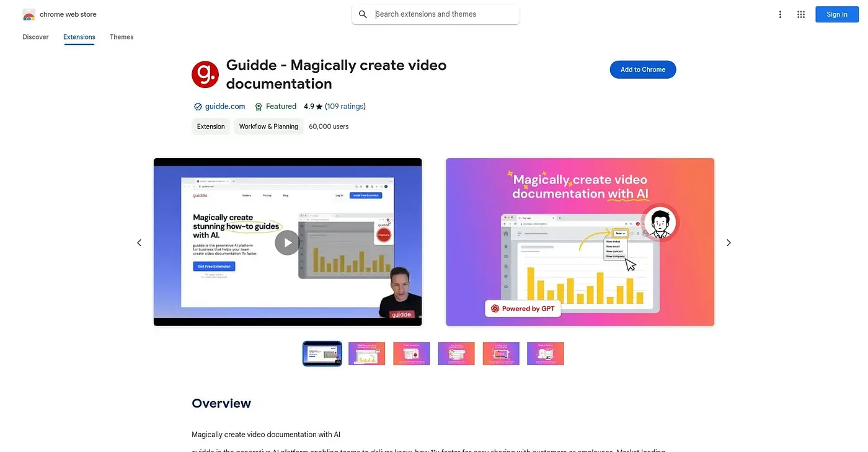Open the Google apps grid

click(x=801, y=14)
